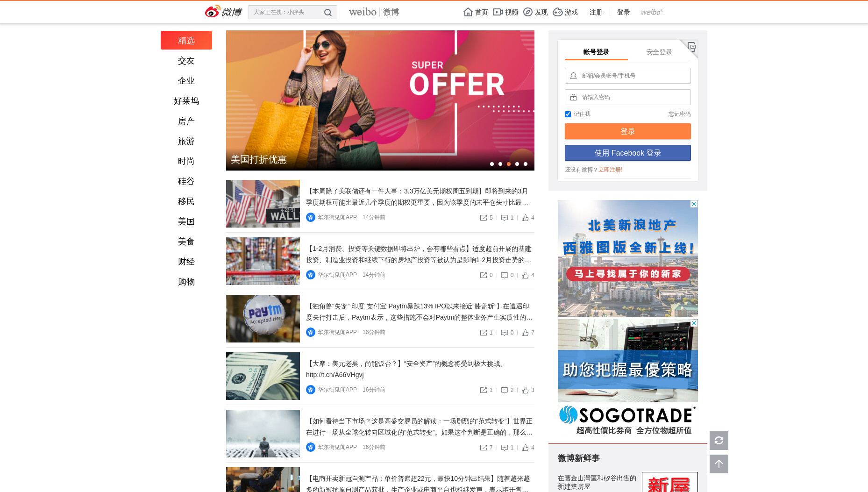Click 使用 Facebook 登录 button
The height and width of the screenshot is (492, 868).
628,153
